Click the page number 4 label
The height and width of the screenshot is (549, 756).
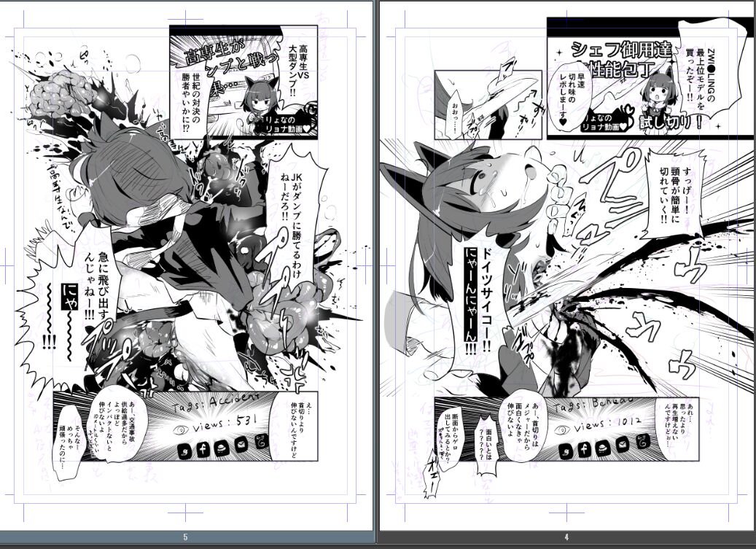pos(566,538)
